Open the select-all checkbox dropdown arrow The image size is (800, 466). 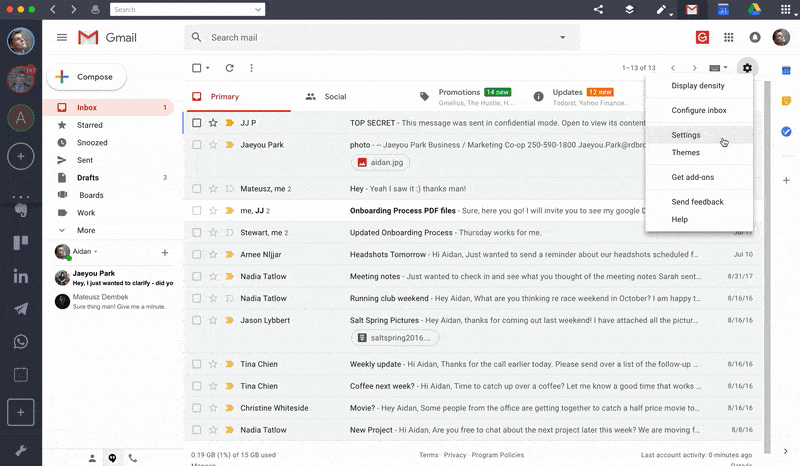[x=208, y=68]
